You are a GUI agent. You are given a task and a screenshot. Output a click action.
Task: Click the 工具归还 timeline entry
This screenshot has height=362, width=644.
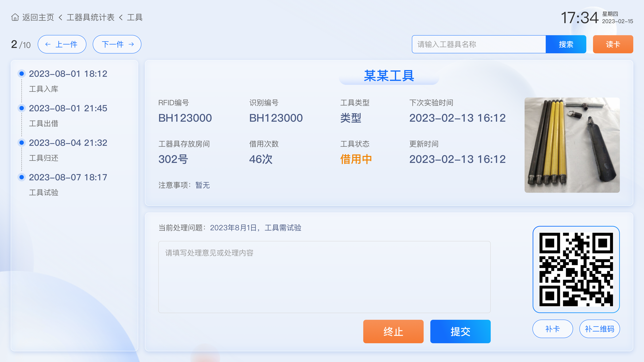click(x=43, y=158)
